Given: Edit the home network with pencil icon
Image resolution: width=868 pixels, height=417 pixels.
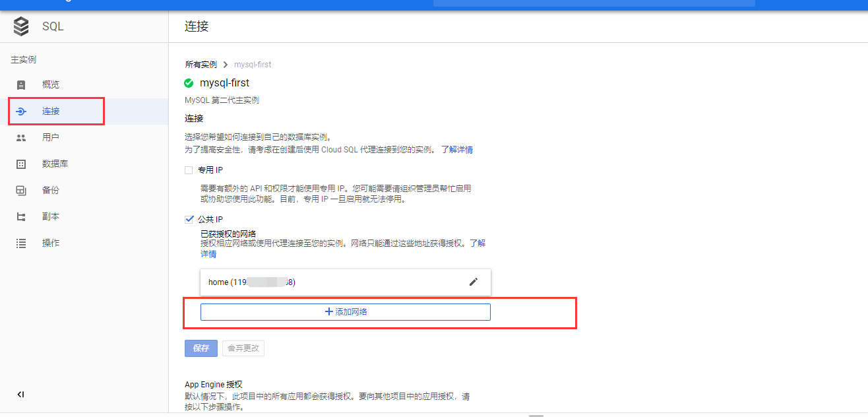Looking at the screenshot, I should (x=473, y=282).
